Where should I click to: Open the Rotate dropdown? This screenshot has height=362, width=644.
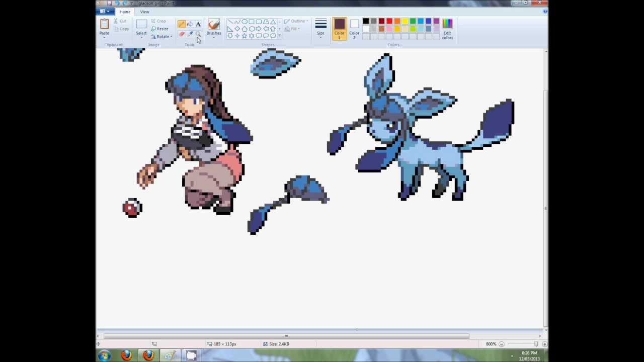click(162, 37)
